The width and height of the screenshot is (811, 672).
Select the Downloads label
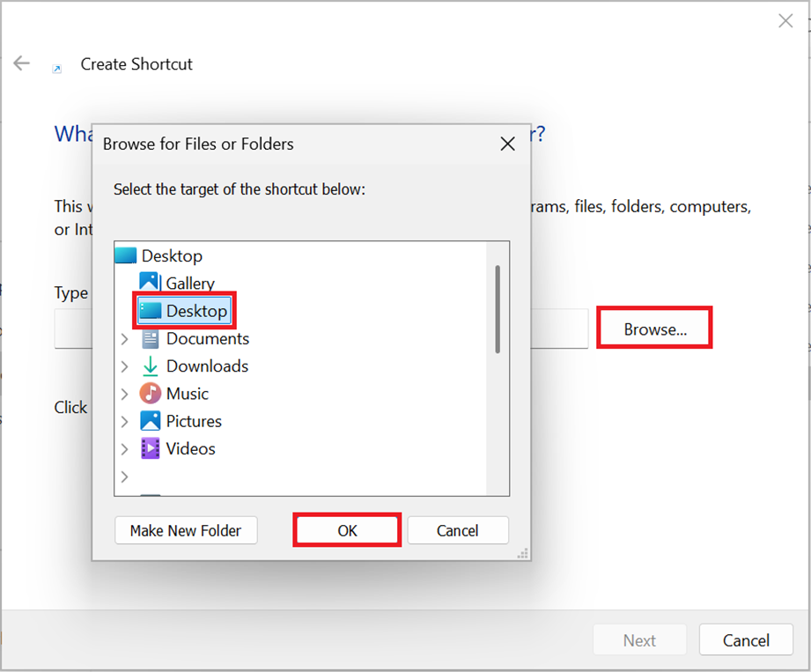click(x=207, y=366)
